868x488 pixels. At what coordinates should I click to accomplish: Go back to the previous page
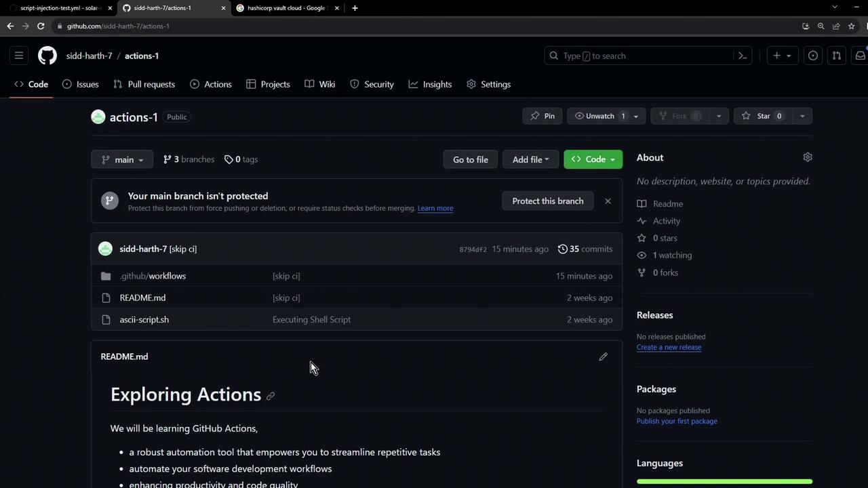click(x=10, y=26)
